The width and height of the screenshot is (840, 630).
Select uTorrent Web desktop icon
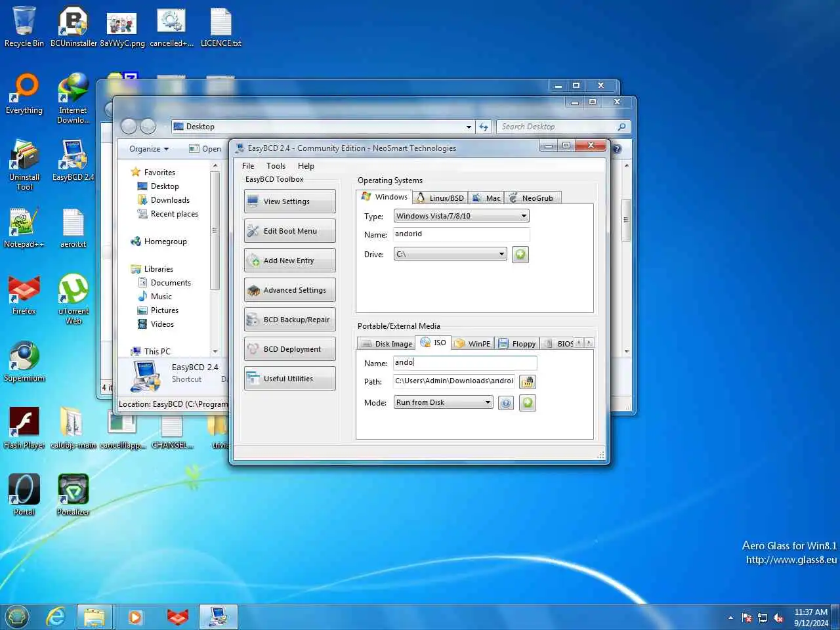(x=73, y=299)
